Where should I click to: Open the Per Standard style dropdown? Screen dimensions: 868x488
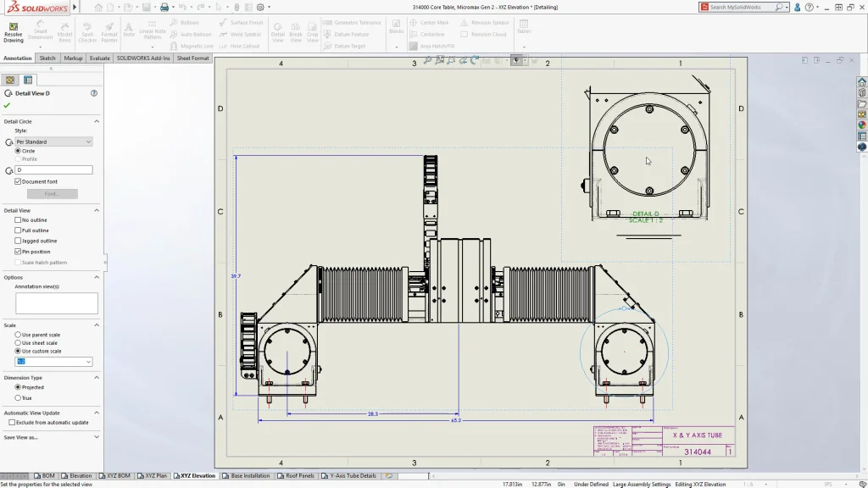(x=53, y=141)
